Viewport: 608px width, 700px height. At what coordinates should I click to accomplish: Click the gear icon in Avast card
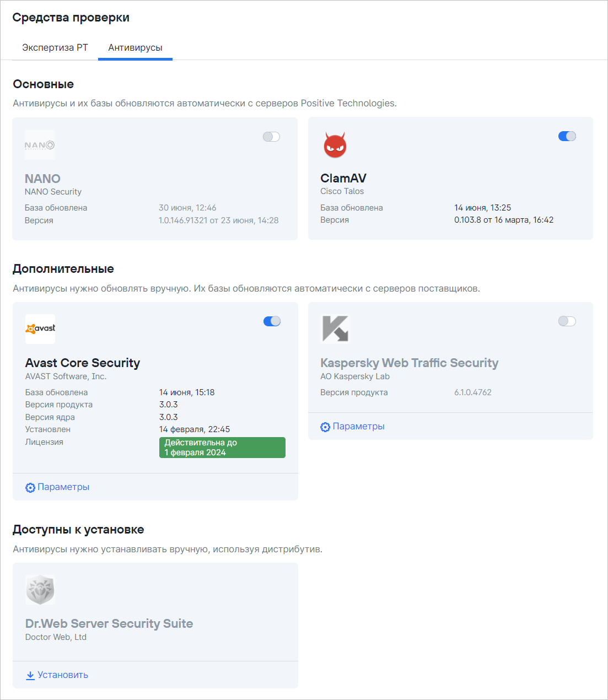pyautogui.click(x=30, y=488)
